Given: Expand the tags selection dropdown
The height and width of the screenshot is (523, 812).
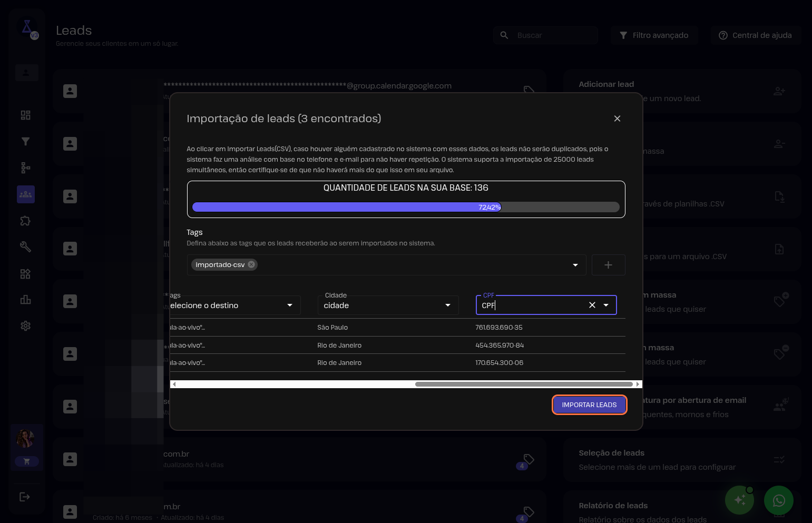Looking at the screenshot, I should pos(575,265).
